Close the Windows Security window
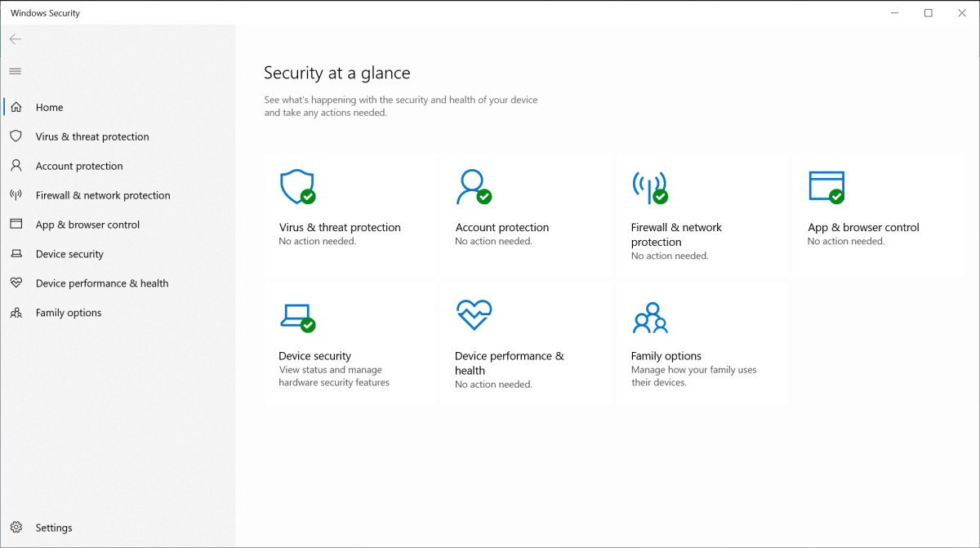Viewport: 980px width, 548px height. click(x=962, y=13)
